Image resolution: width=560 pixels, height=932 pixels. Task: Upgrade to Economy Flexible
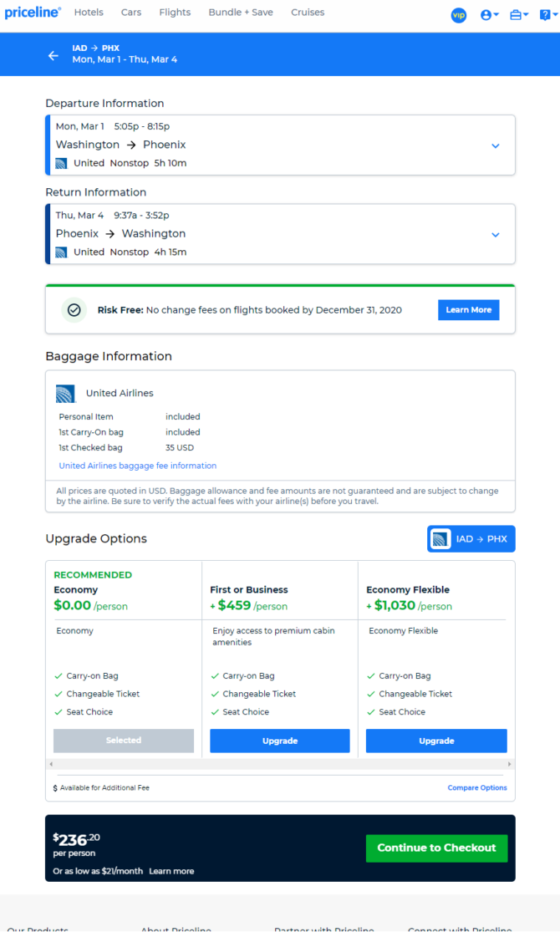pyautogui.click(x=436, y=741)
